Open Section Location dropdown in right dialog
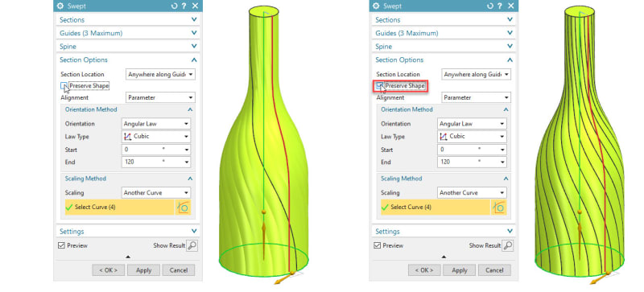644x292 pixels. [477, 74]
